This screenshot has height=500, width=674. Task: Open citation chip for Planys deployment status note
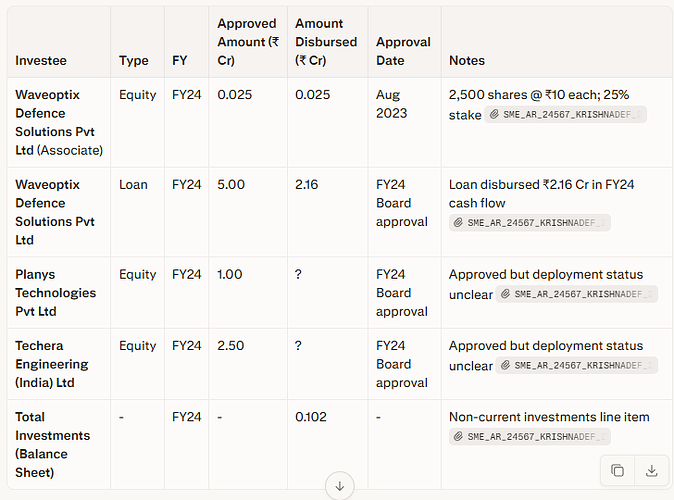[576, 294]
